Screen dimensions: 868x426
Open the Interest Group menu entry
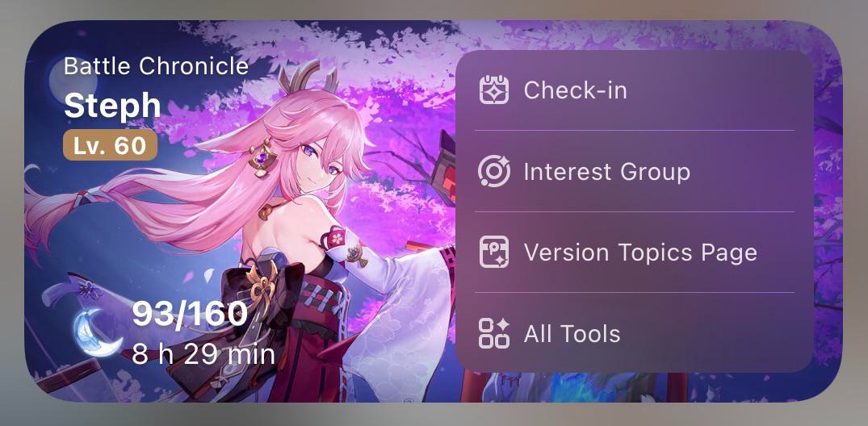click(635, 172)
